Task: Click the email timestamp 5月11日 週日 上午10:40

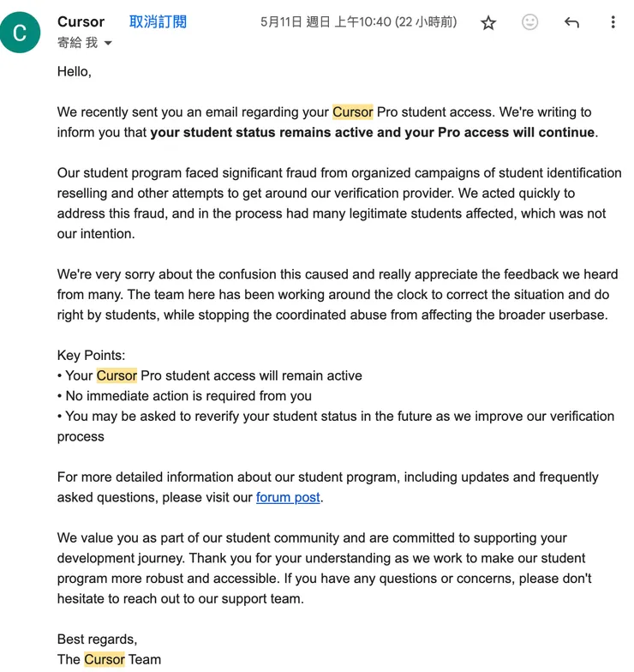Action: 358,22
